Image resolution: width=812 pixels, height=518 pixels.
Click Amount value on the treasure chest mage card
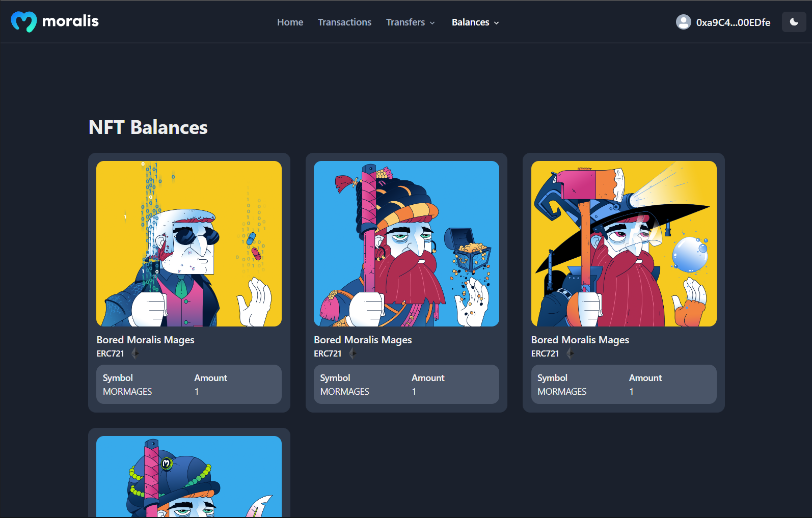414,392
